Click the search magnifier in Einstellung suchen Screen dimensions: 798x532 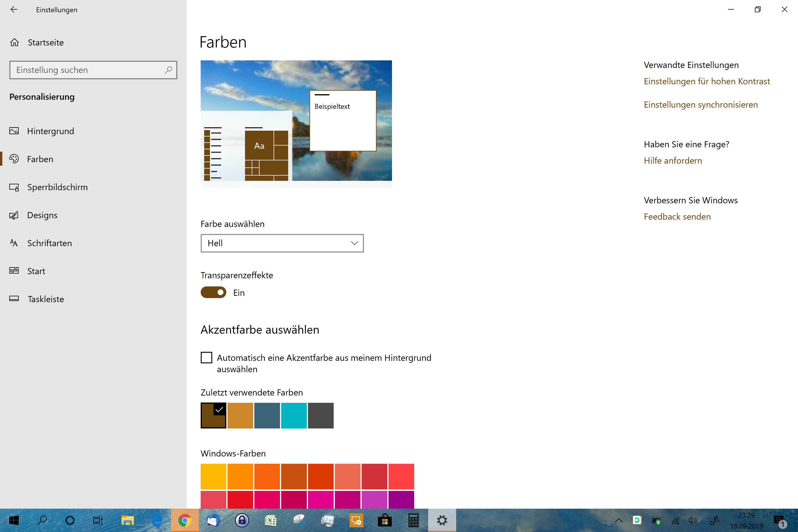(x=169, y=70)
